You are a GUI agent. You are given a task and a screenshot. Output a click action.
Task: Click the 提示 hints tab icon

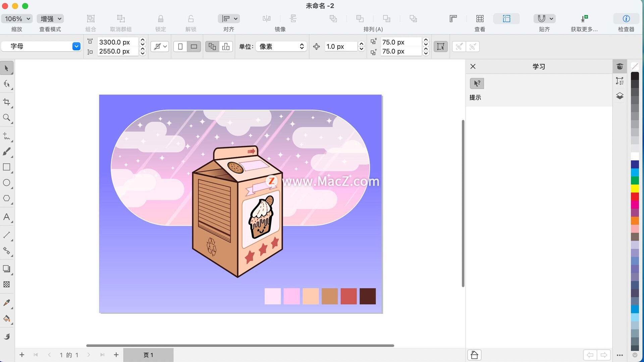pyautogui.click(x=477, y=83)
